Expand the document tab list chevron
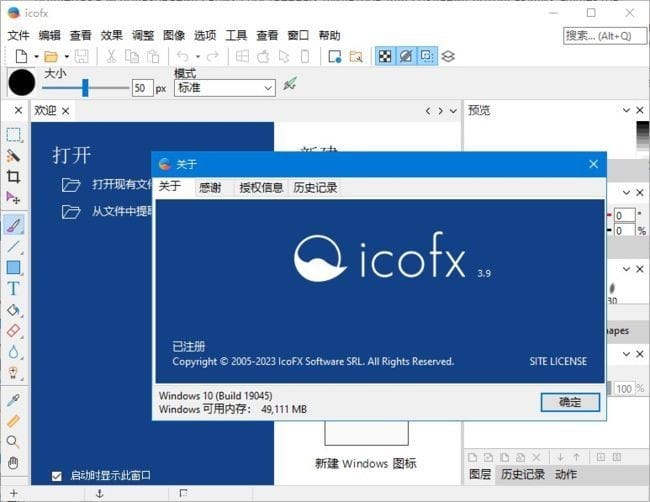Screen dimensions: 650x502 click(454, 111)
